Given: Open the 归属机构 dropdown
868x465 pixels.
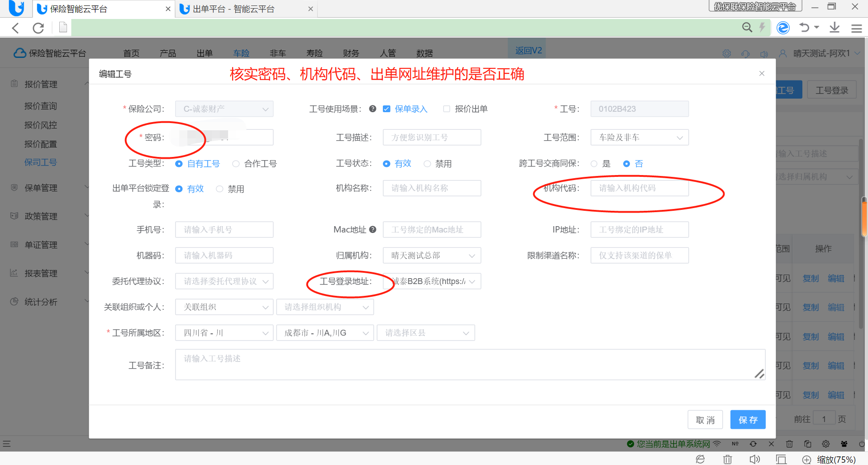Looking at the screenshot, I should tap(432, 255).
